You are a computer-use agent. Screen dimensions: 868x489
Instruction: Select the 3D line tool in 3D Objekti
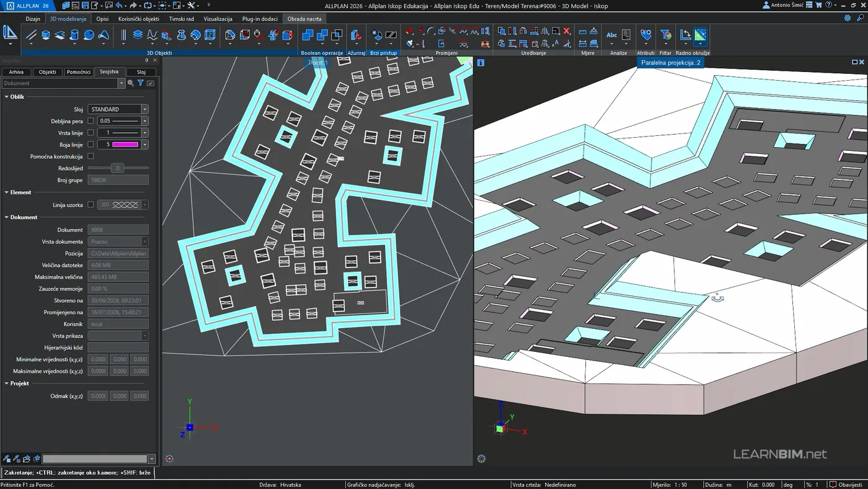32,35
